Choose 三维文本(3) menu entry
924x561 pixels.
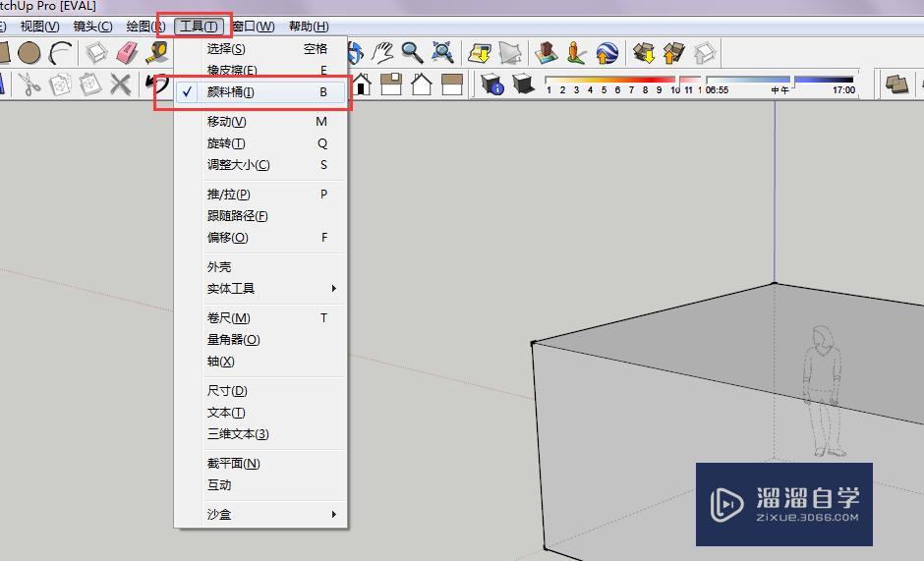coord(260,433)
